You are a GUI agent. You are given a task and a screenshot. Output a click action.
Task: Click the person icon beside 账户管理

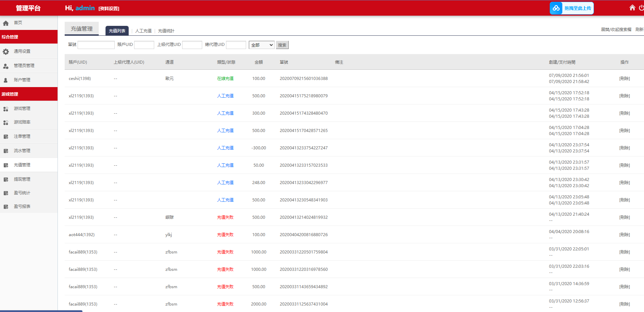coord(6,80)
